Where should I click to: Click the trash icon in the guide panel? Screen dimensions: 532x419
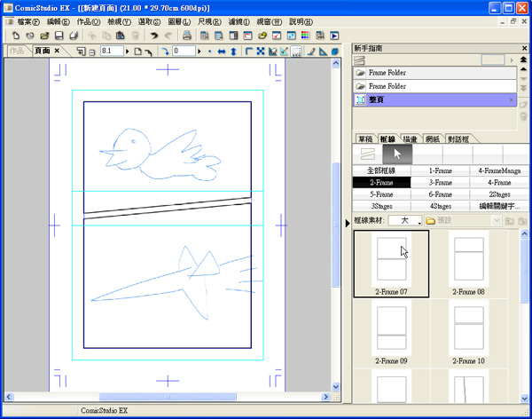click(x=524, y=116)
